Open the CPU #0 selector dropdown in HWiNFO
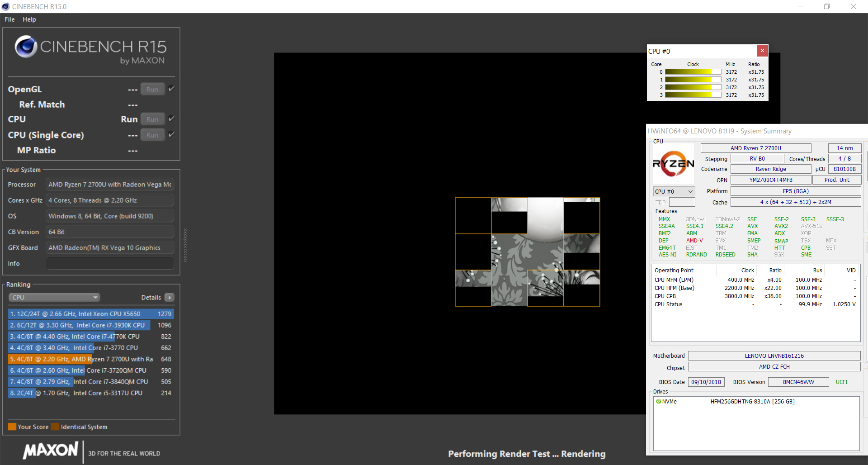The image size is (868, 465). point(674,191)
